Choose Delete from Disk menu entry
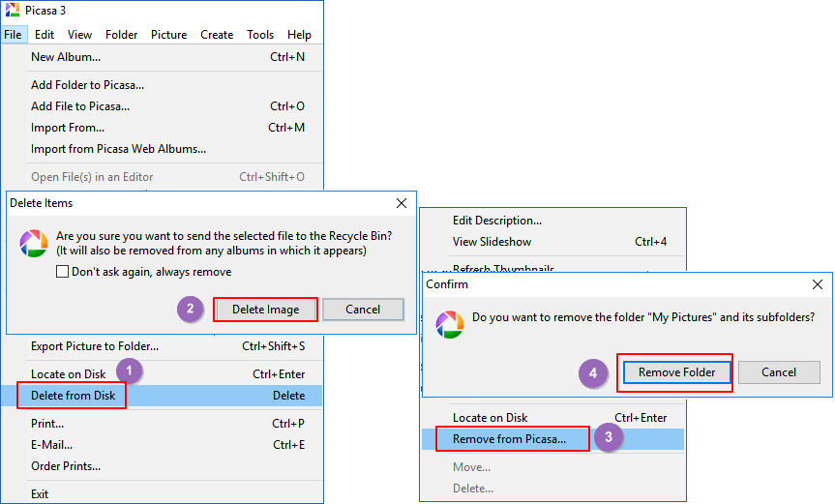Image resolution: width=835 pixels, height=504 pixels. tap(74, 396)
